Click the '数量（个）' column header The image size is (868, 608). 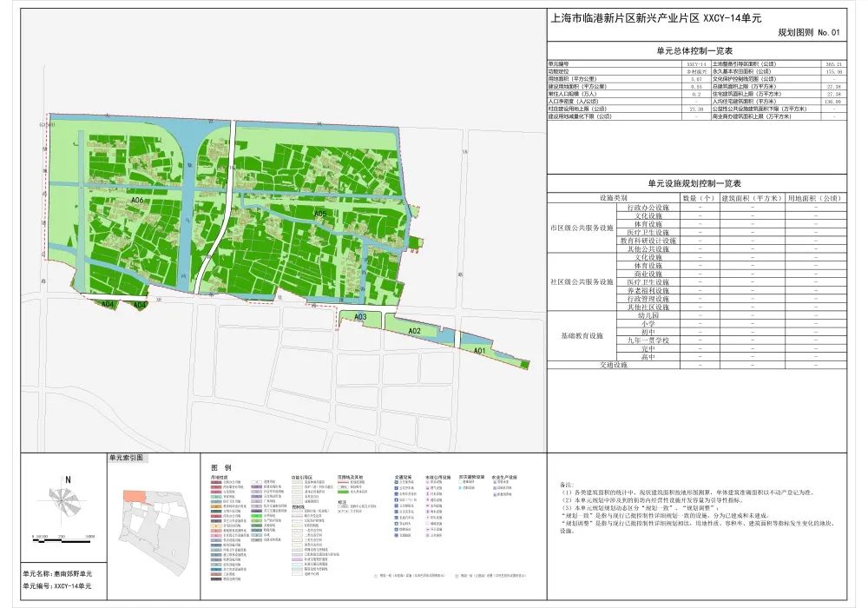[699, 198]
